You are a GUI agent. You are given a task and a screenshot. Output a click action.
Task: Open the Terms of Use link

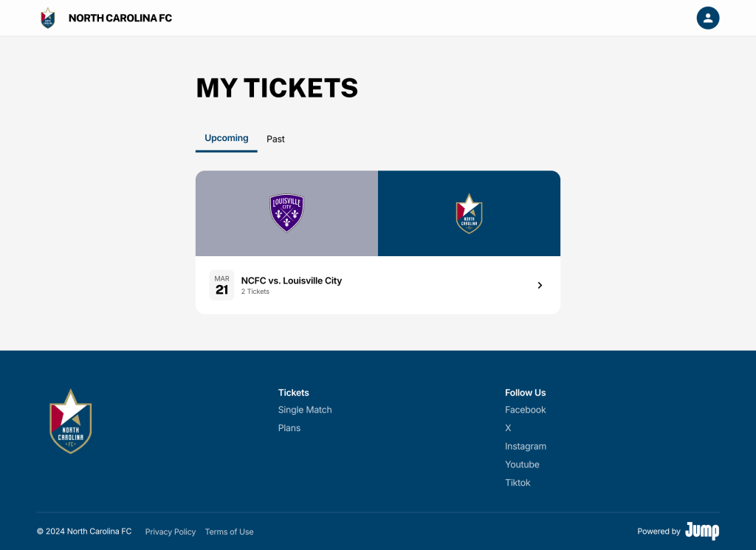[x=229, y=532]
